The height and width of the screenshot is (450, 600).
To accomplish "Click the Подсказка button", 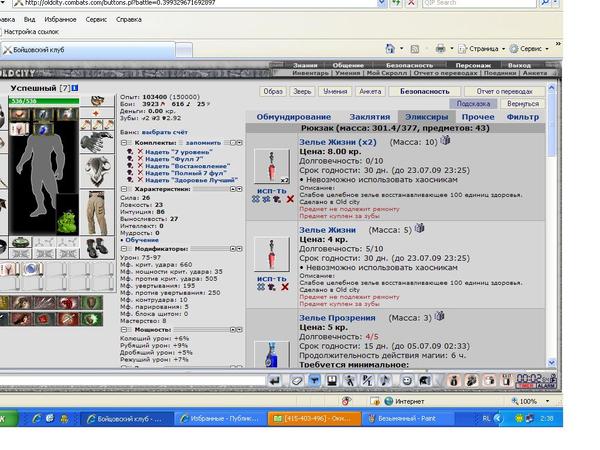I will (x=473, y=104).
